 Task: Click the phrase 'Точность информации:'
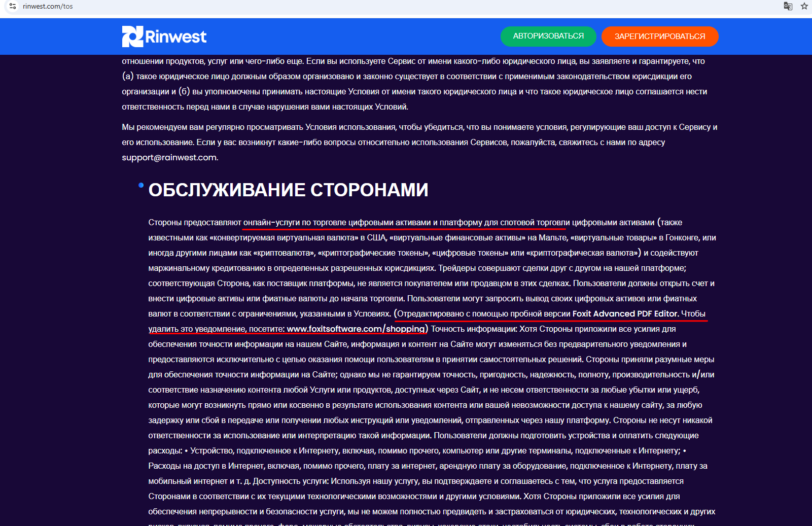pyautogui.click(x=474, y=329)
